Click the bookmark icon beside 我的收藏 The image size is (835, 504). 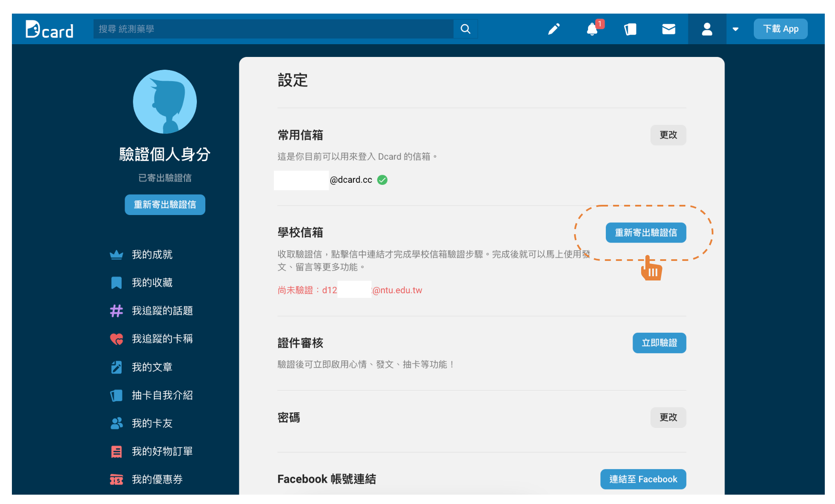(x=116, y=282)
